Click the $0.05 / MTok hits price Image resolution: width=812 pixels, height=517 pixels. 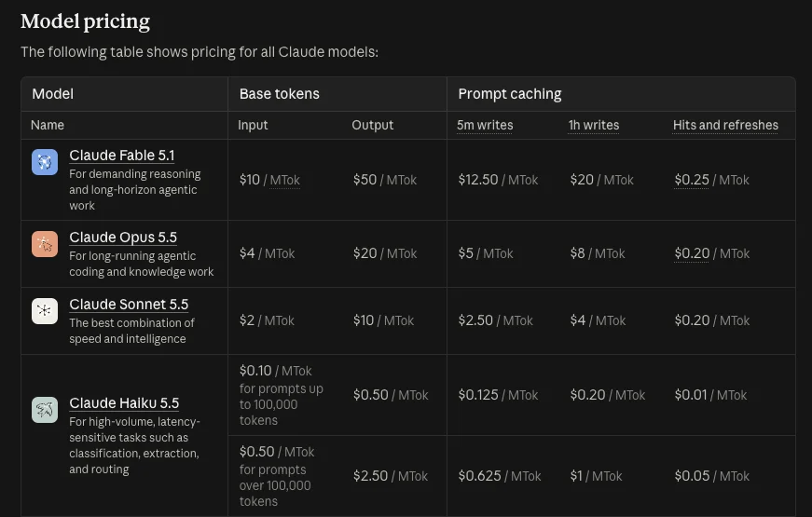(x=711, y=476)
